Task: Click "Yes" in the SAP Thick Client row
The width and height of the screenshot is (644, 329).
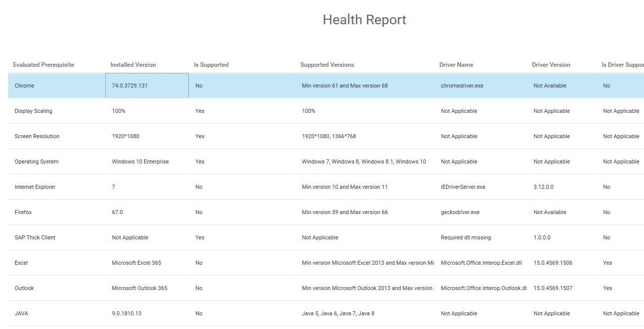Action: pyautogui.click(x=200, y=237)
